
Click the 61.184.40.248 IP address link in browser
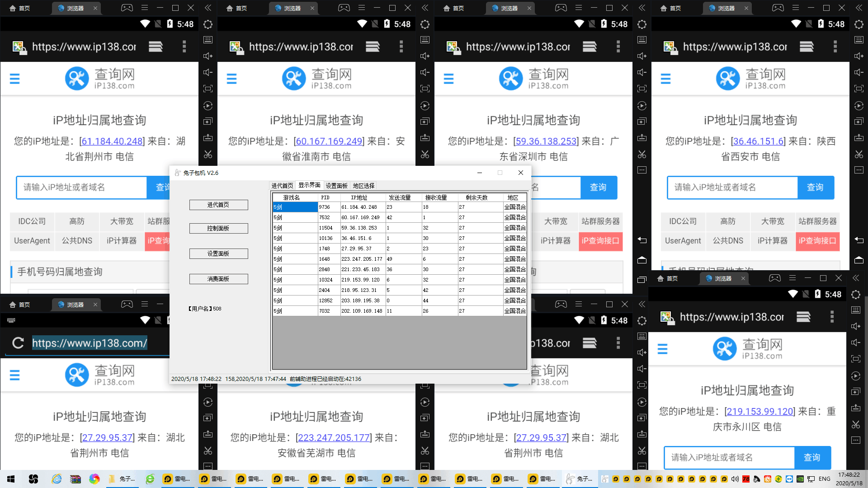tap(112, 141)
